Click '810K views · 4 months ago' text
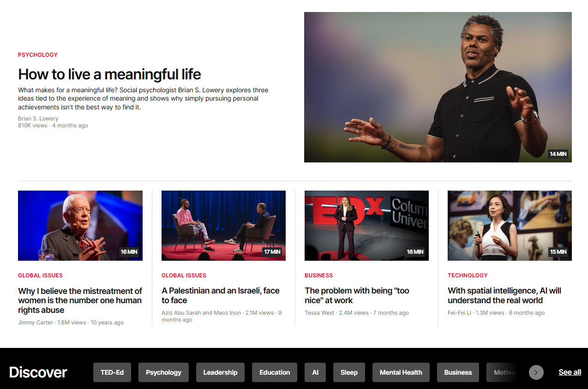 point(53,126)
